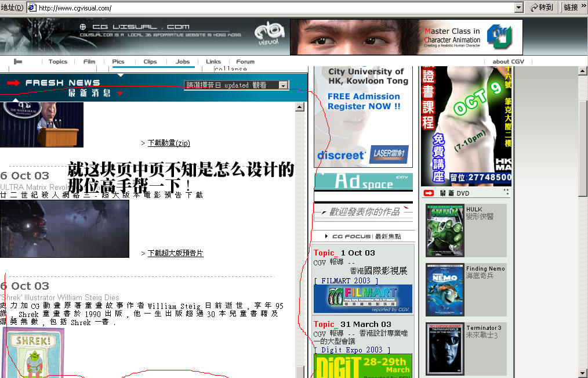This screenshot has width=588, height=378.
Task: Click the LASER 雷射 logo
Action: coord(389,154)
